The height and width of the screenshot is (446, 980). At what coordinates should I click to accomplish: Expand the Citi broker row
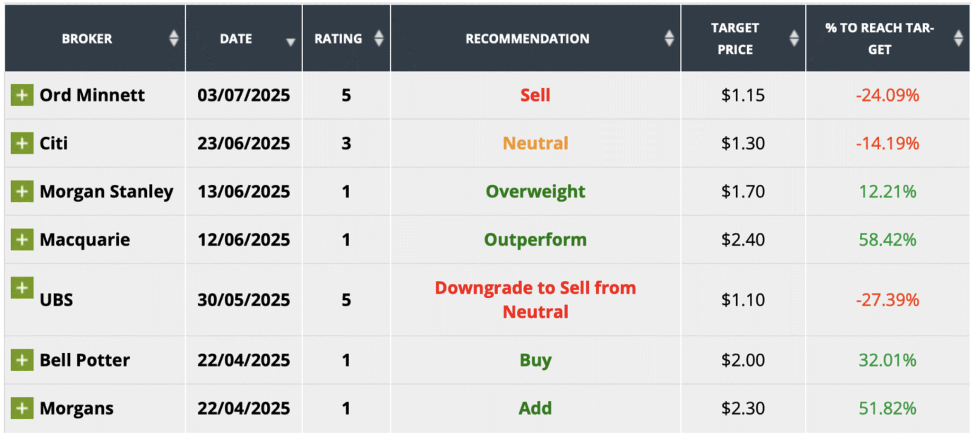coord(22,143)
